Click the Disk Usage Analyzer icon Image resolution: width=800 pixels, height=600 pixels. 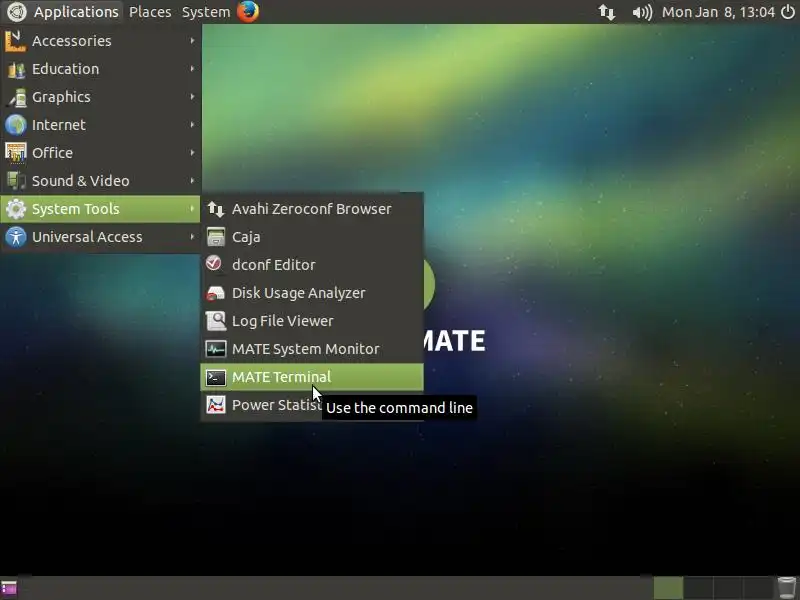(x=216, y=293)
